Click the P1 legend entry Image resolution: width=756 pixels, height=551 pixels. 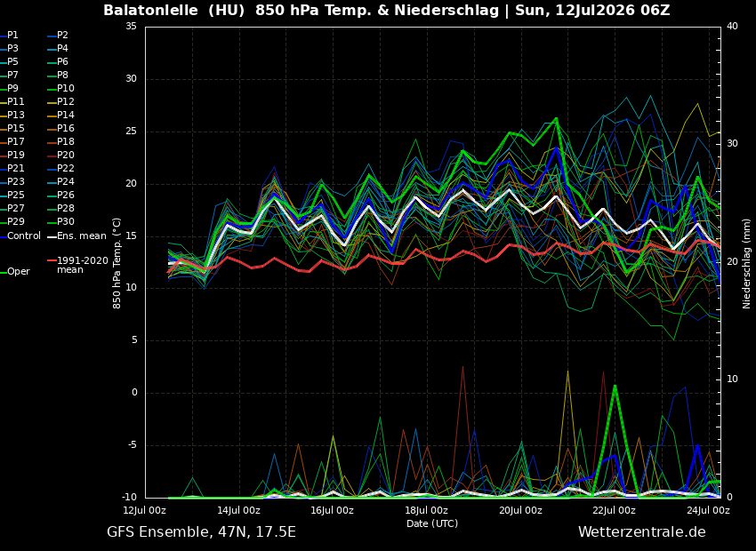tap(10, 36)
